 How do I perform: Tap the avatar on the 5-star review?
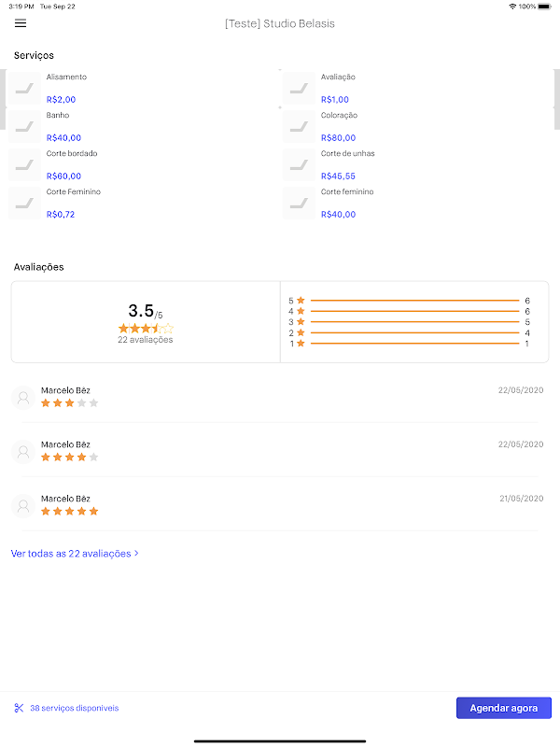tap(23, 506)
